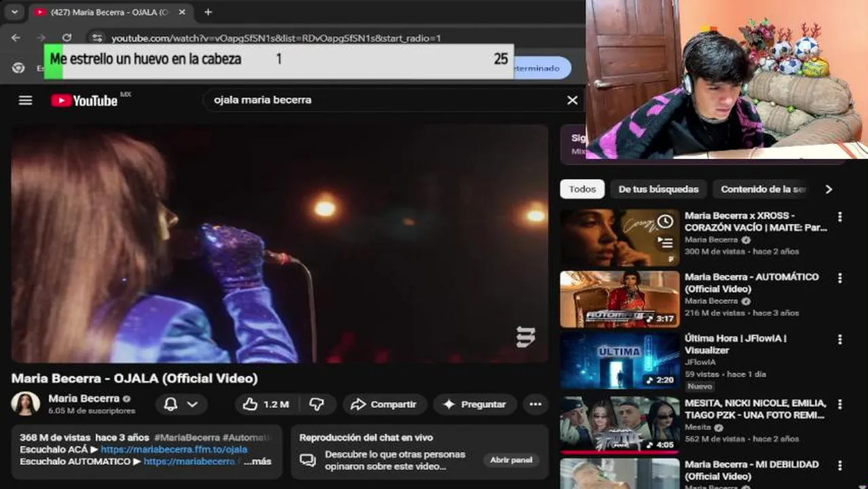Click '368 M de vistas hace 3 años' text

pos(84,437)
